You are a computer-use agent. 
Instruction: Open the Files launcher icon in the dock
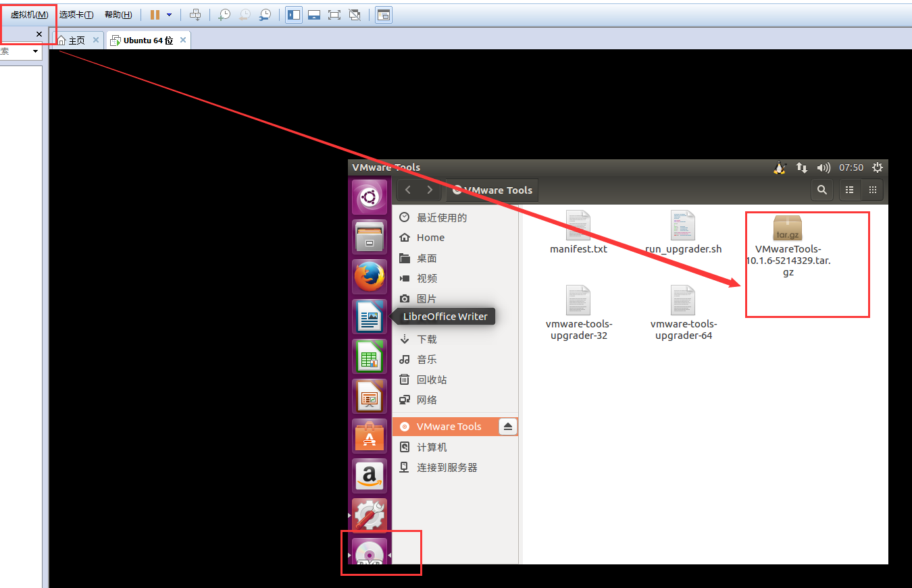[370, 237]
